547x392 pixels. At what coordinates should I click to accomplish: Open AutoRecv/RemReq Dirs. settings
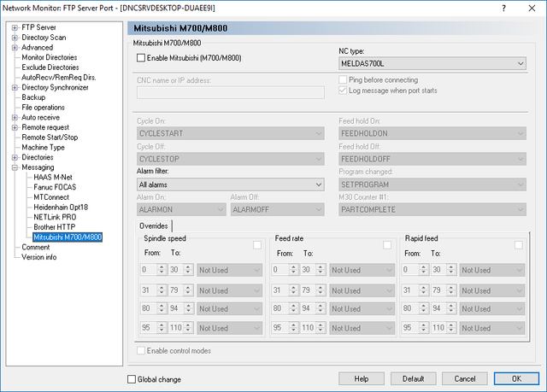(59, 78)
